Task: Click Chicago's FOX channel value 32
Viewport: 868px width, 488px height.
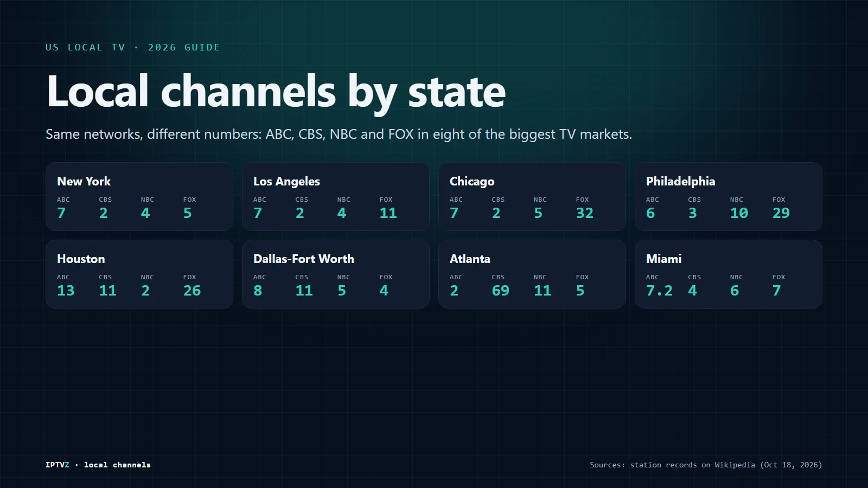Action: [x=585, y=213]
